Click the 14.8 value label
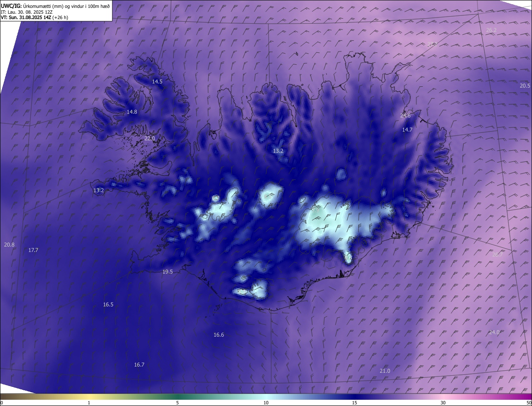 pos(132,112)
